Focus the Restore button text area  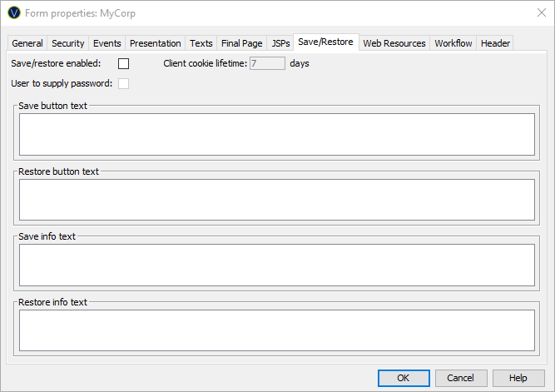coord(276,200)
